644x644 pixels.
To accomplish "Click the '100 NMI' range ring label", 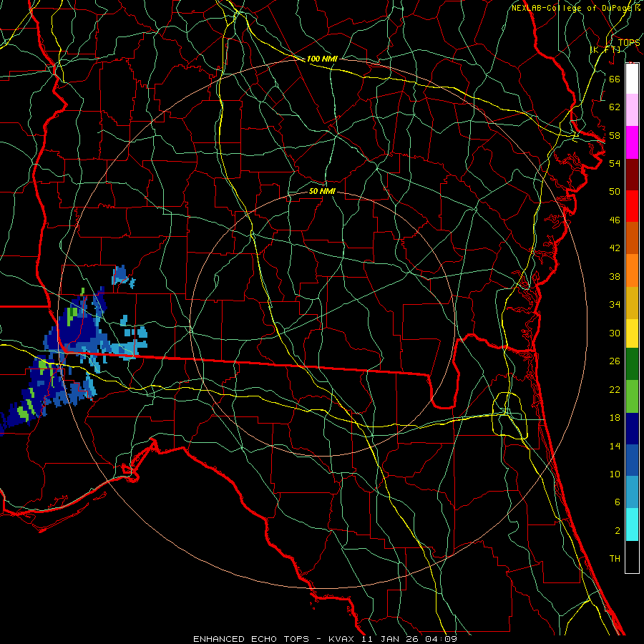I will coord(322,59).
